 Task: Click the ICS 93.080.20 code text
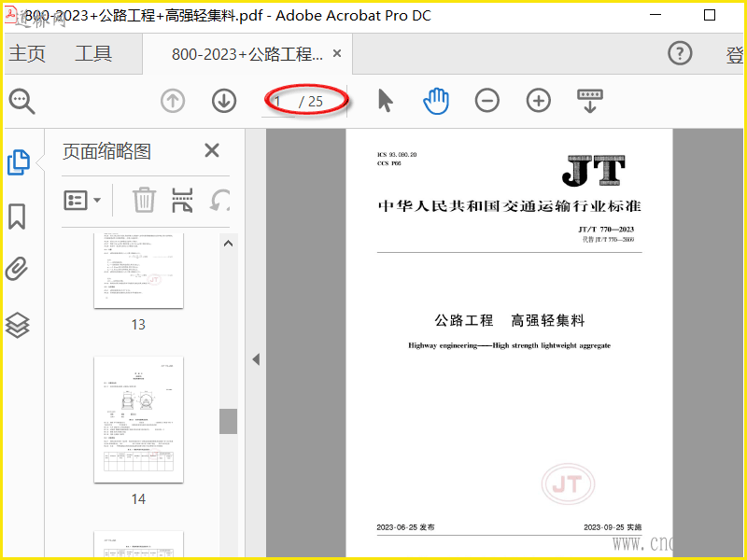[397, 154]
